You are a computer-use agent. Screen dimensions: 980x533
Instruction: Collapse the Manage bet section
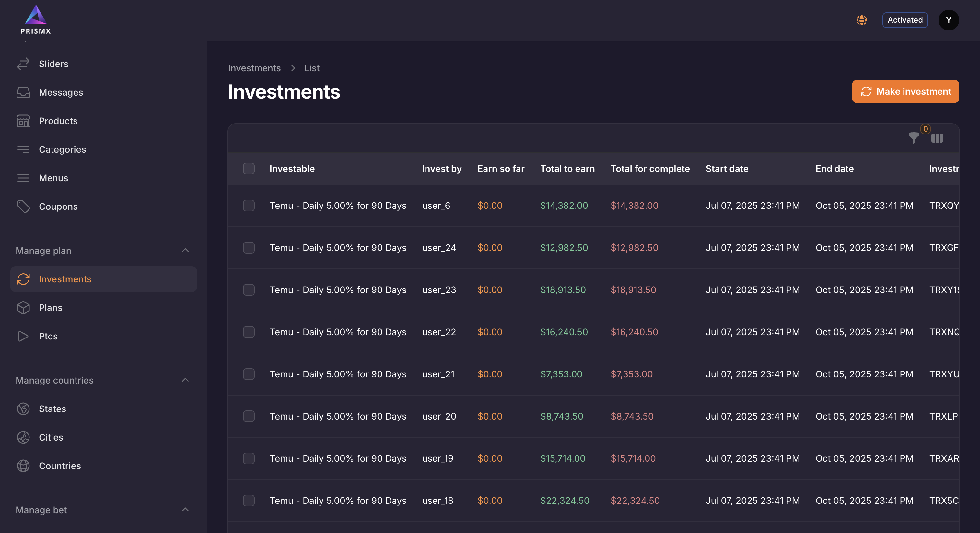pos(185,510)
